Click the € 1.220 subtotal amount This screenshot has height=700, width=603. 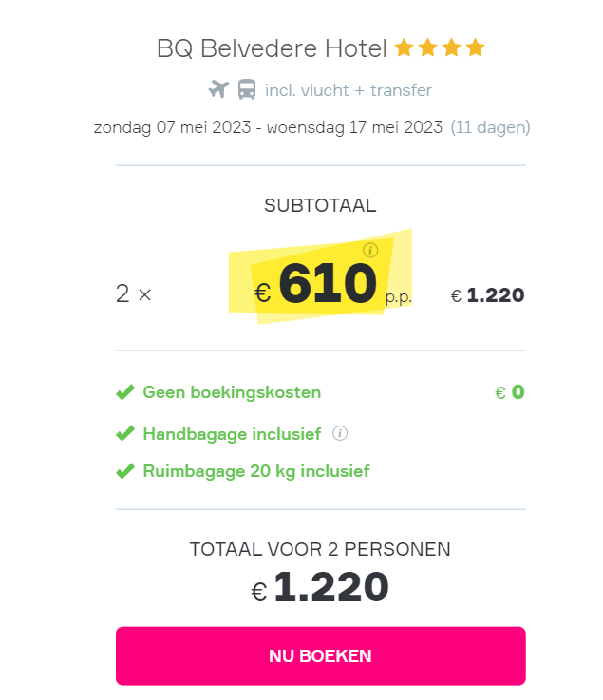coord(487,295)
